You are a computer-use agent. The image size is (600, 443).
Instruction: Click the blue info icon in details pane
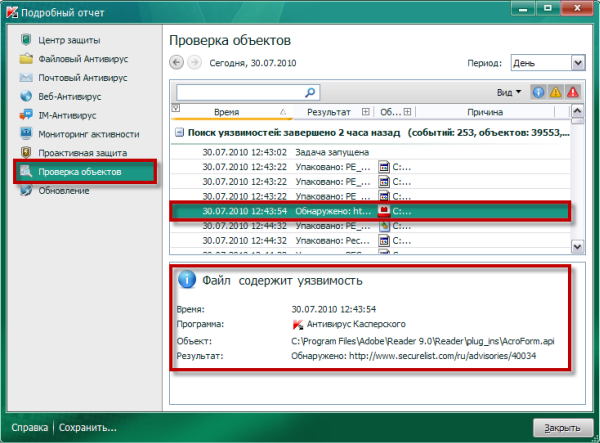187,280
